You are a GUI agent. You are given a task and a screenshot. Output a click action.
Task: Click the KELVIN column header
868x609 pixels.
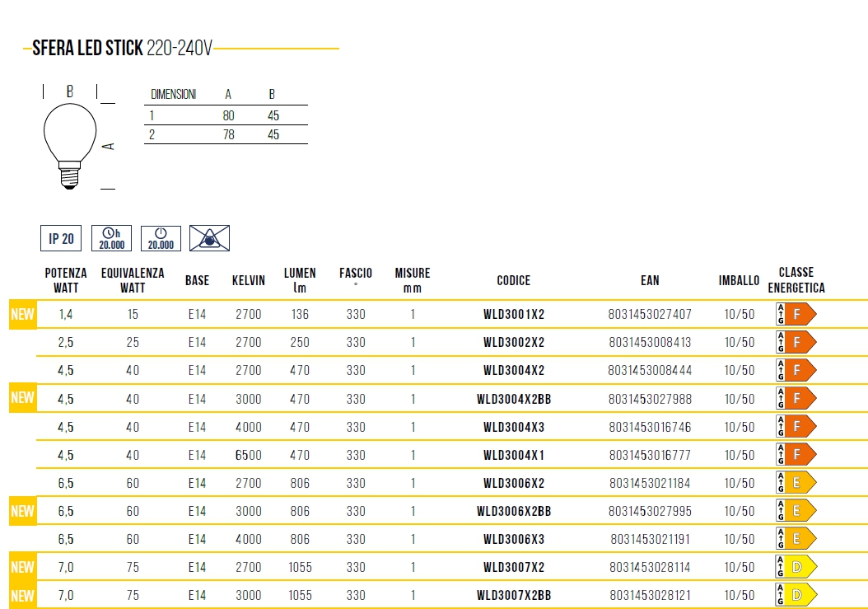pyautogui.click(x=249, y=280)
